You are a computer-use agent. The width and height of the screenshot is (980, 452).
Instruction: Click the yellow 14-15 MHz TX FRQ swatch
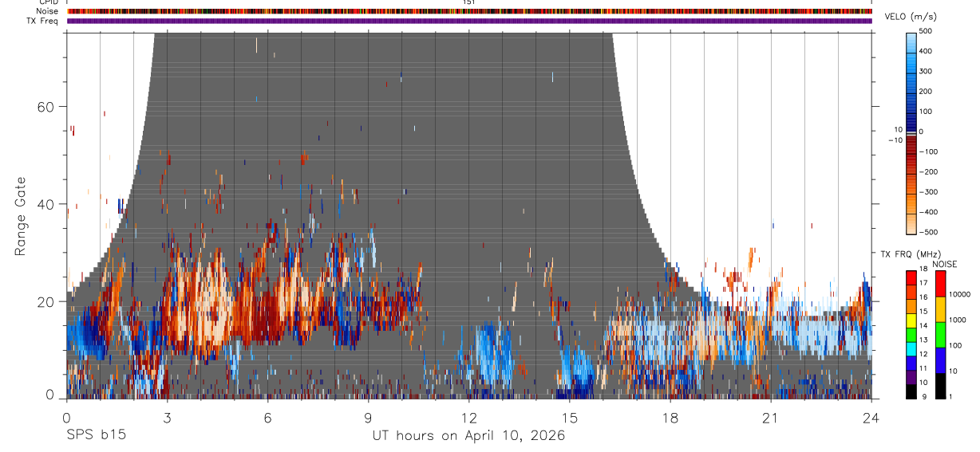911,319
